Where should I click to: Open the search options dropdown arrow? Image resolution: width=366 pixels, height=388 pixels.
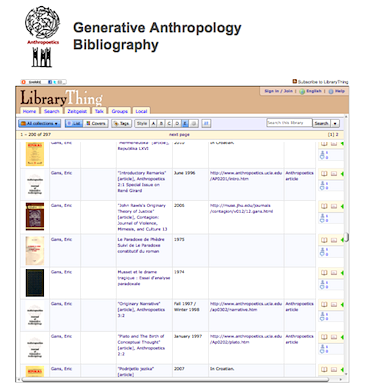click(335, 123)
